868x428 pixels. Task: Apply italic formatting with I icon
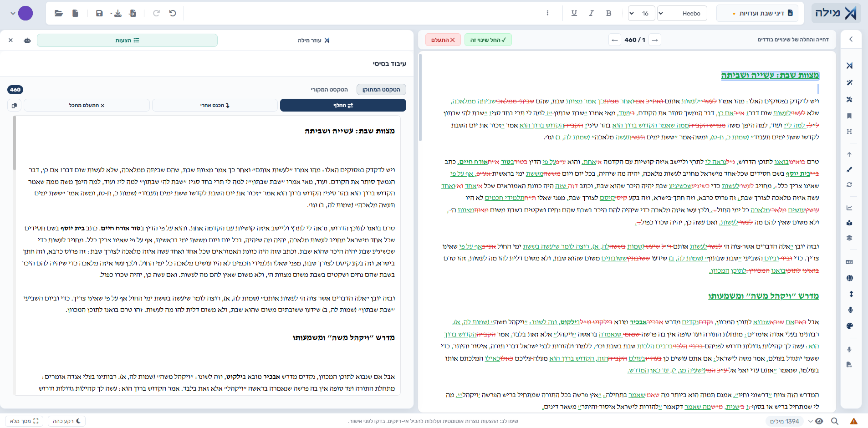point(591,13)
